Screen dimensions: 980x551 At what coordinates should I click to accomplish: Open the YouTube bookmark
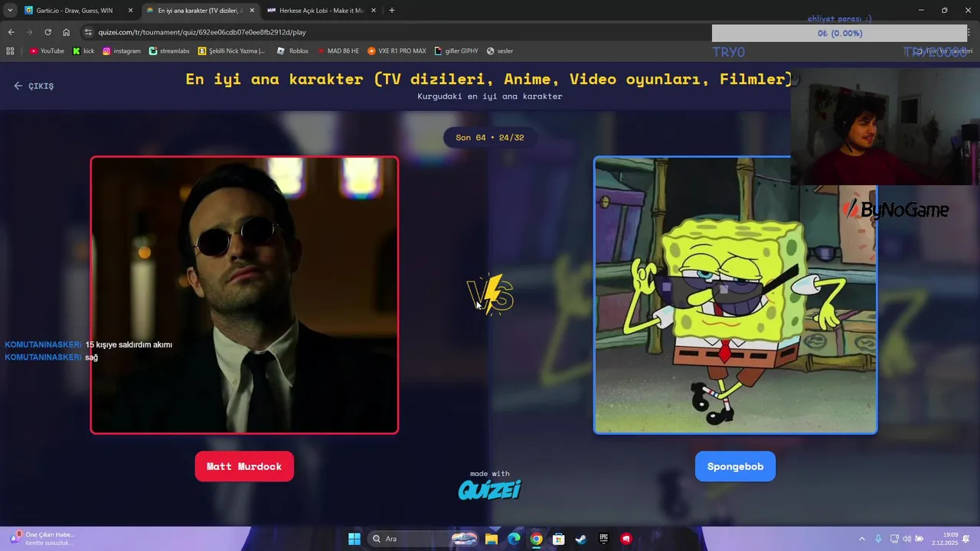pos(47,51)
